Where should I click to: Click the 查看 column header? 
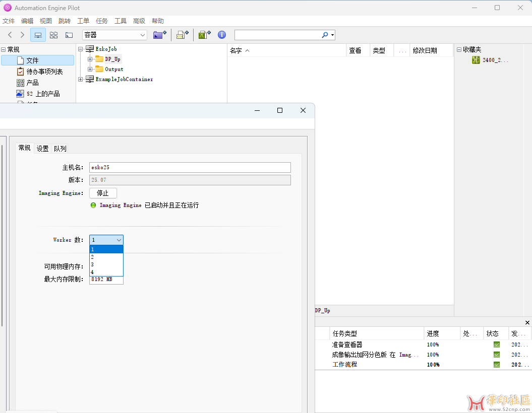tap(358, 50)
